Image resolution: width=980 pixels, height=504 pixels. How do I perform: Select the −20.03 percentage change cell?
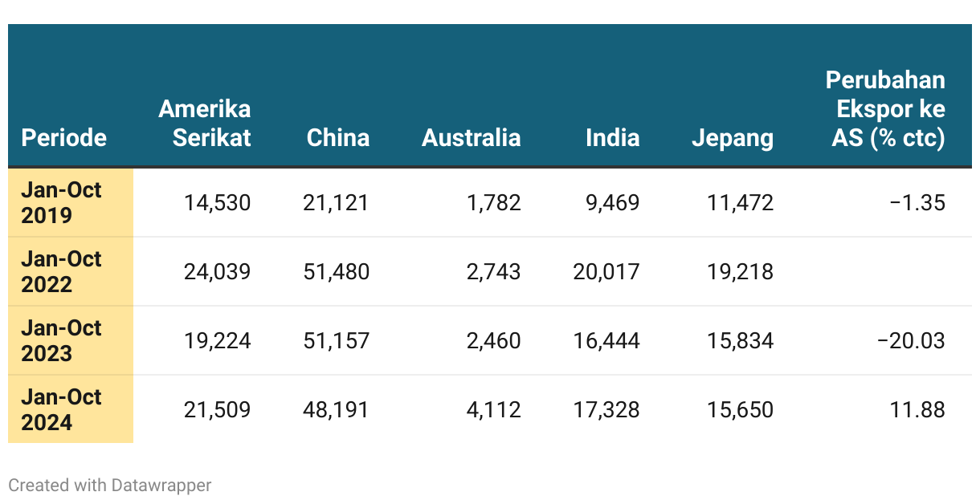911,341
